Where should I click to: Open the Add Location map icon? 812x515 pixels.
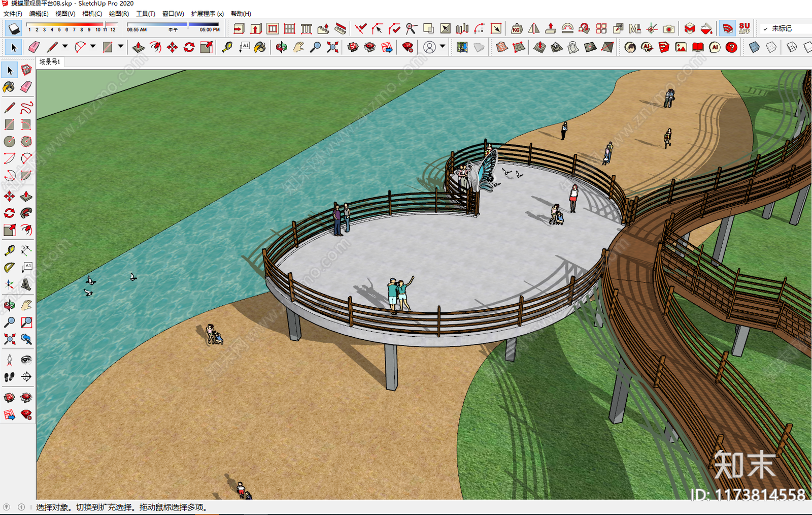click(x=462, y=47)
